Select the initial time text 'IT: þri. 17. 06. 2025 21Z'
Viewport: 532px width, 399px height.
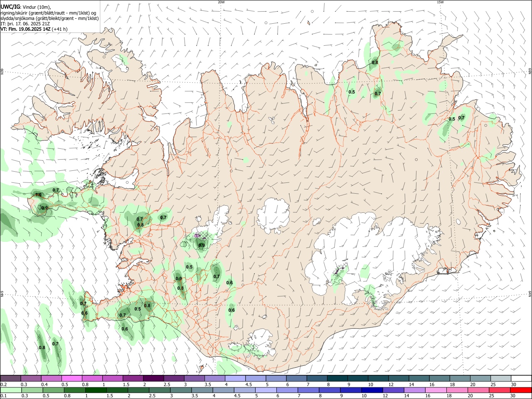pyautogui.click(x=25, y=24)
